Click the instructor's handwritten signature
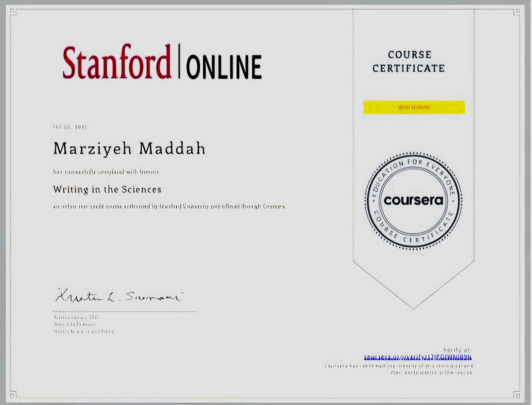The image size is (532, 405). [x=119, y=296]
